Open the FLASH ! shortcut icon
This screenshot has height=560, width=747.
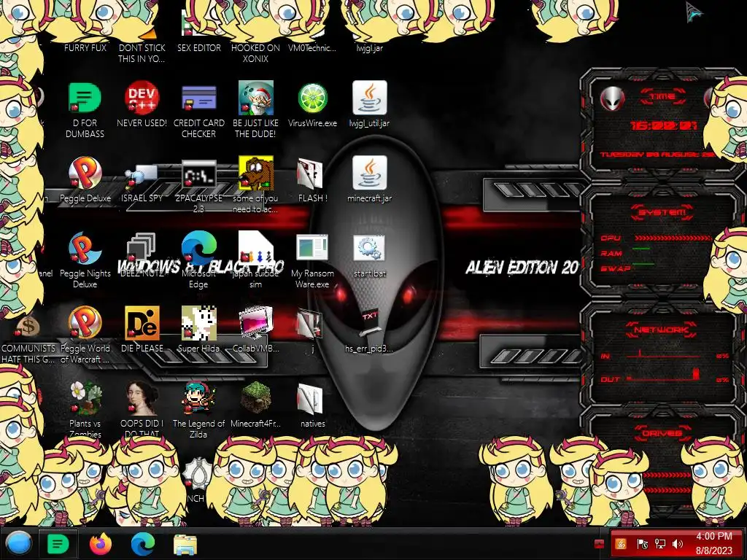point(310,174)
